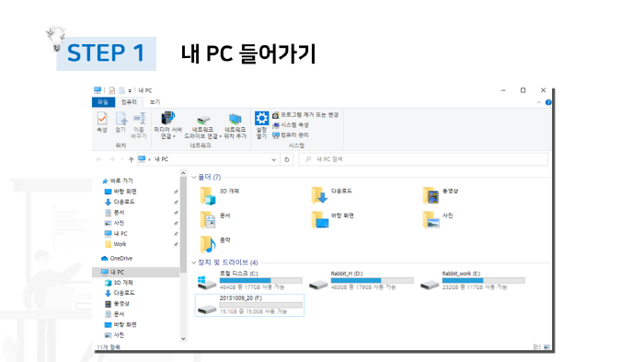Click the pin icon beside Work
Image resolution: width=644 pixels, height=362 pixels.
pyautogui.click(x=176, y=244)
